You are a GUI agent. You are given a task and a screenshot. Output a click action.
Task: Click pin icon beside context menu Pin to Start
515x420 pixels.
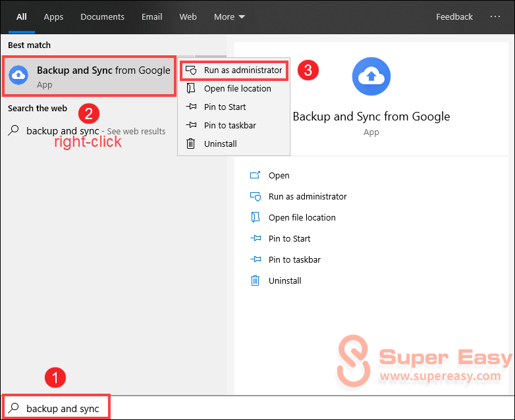click(x=191, y=107)
